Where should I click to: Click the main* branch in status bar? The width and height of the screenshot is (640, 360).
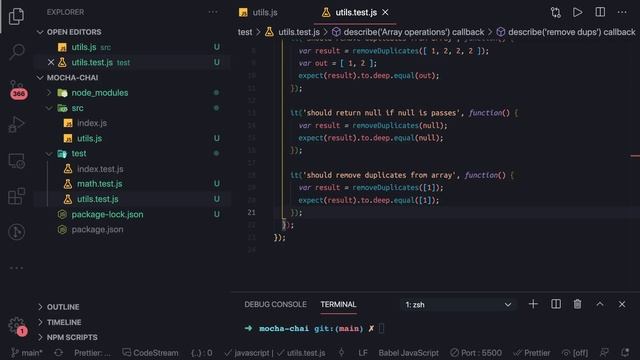[27, 353]
